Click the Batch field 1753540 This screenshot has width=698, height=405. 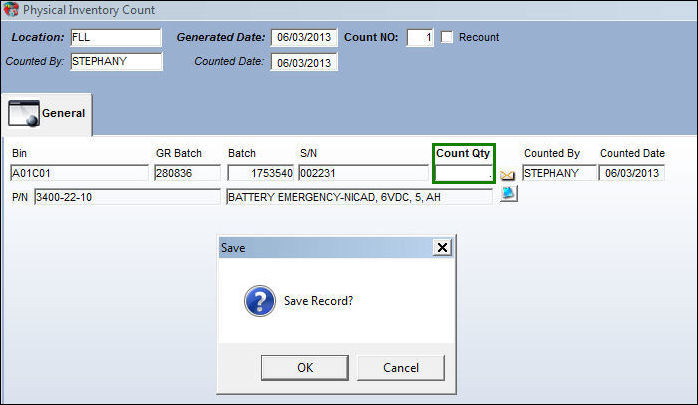[x=261, y=173]
